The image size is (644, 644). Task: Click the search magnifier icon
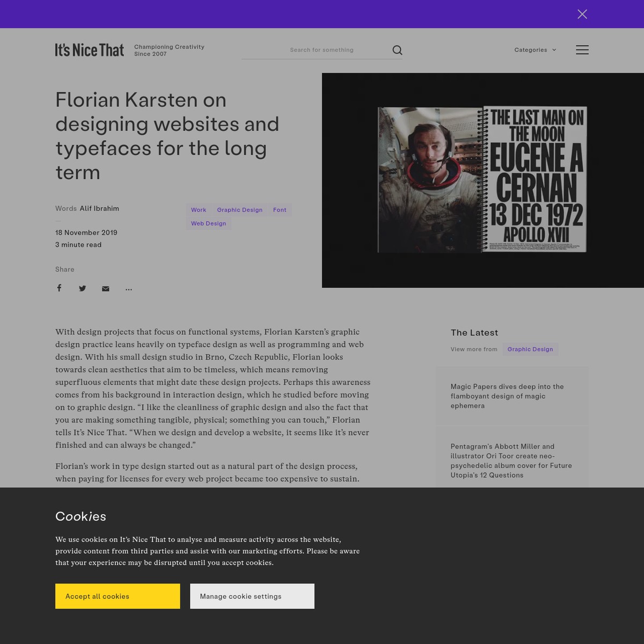point(397,49)
